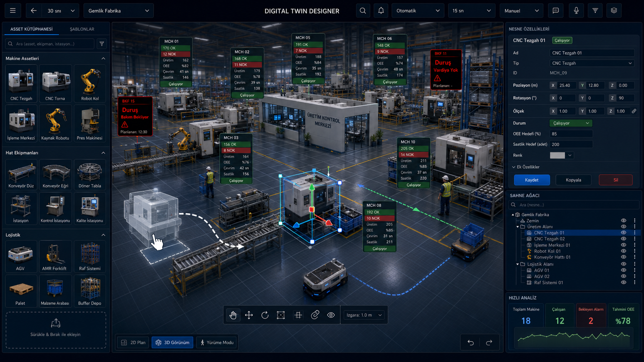
Task: Select the rotate tool
Action: [265, 315]
